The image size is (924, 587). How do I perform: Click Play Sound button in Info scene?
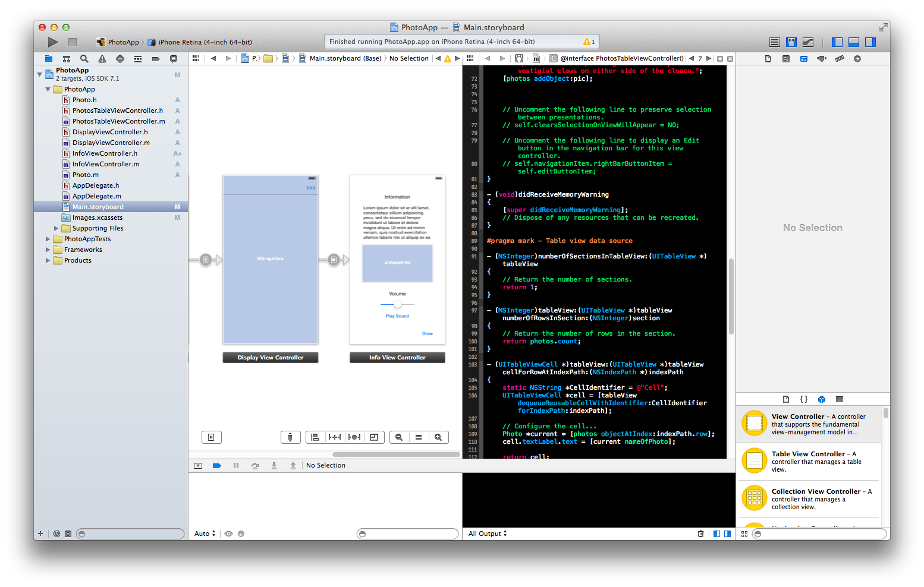(x=397, y=316)
